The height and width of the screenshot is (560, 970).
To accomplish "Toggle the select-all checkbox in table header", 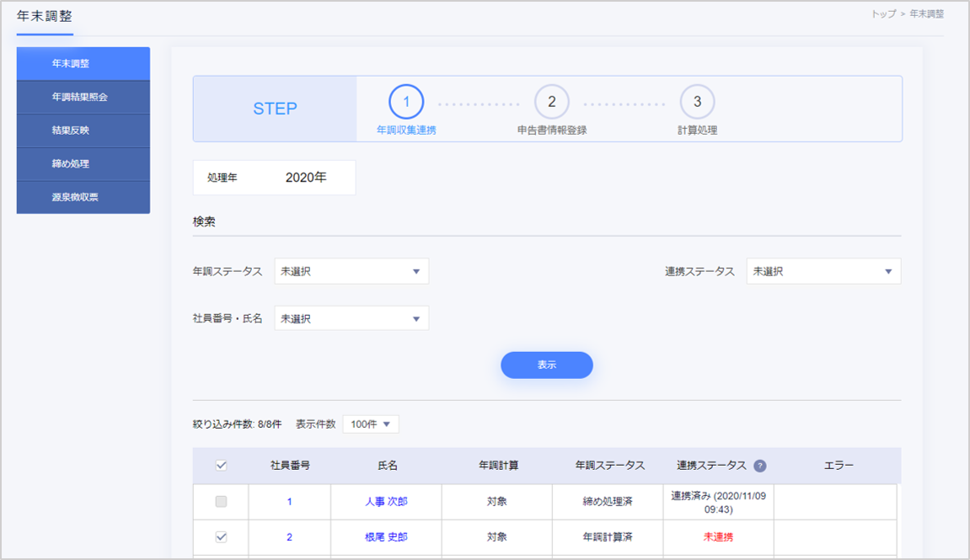I will 221,466.
